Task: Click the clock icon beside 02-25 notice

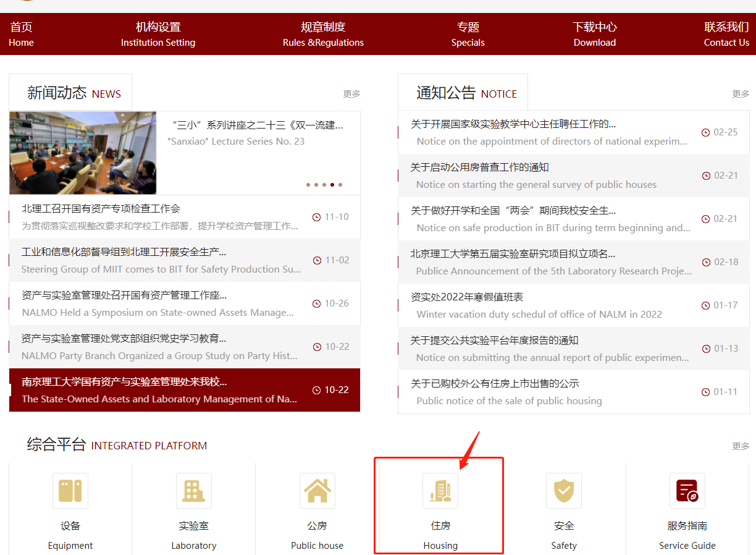Action: (706, 132)
